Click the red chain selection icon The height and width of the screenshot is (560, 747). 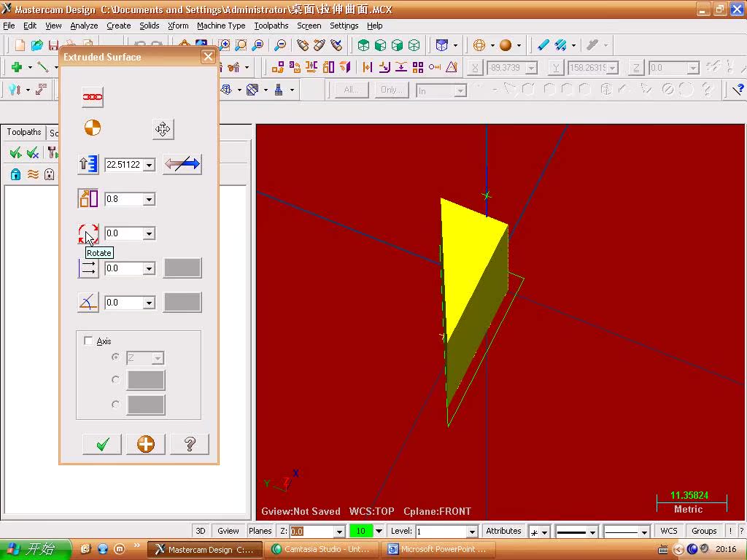coord(93,97)
